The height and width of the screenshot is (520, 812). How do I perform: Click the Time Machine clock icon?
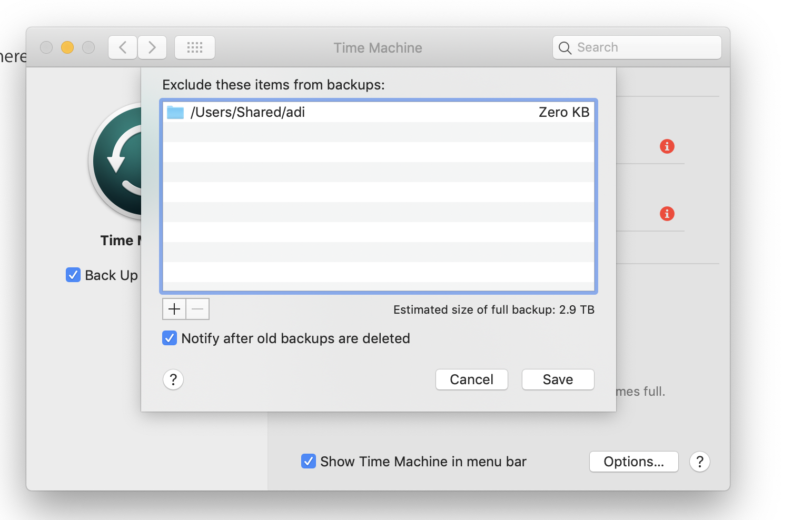point(115,161)
